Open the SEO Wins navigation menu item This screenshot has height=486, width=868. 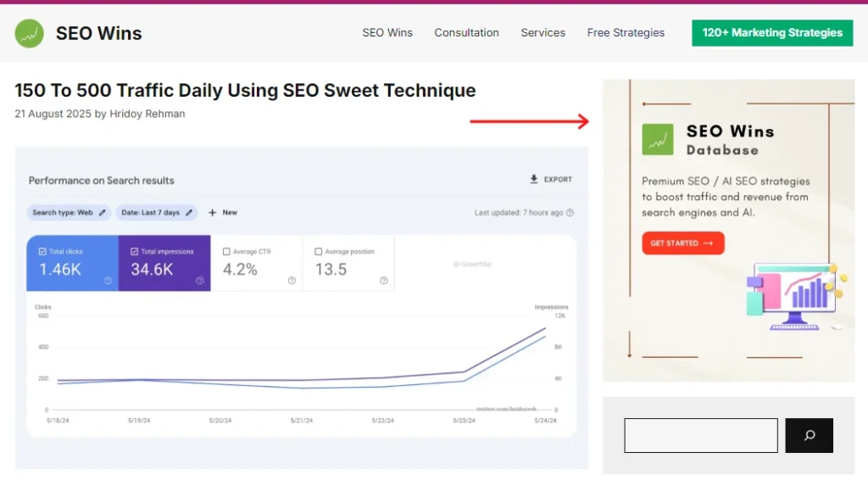coord(387,33)
